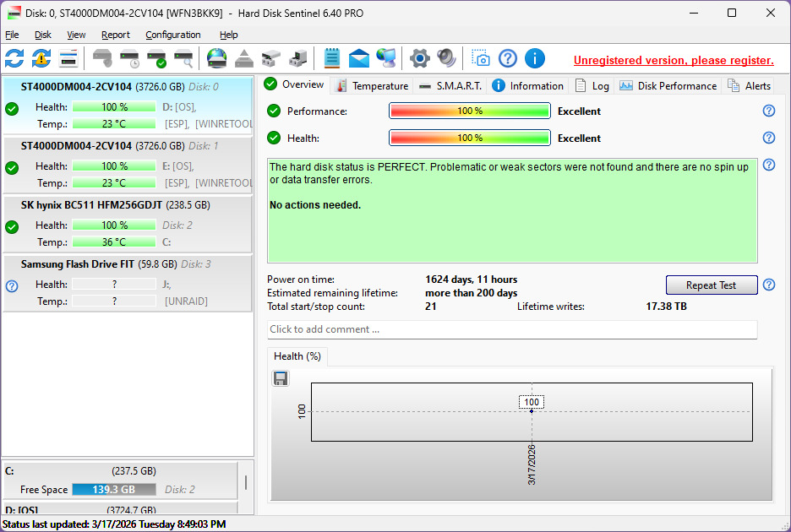Open the Report menu

(116, 35)
